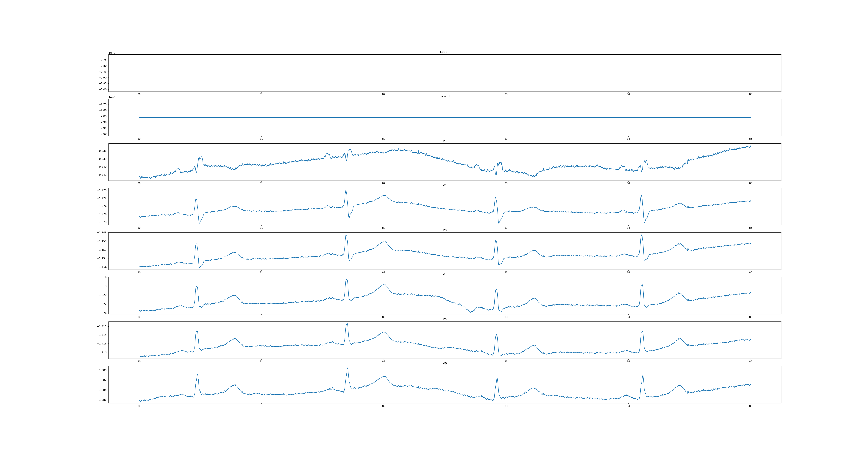Click the 1e-7 exponent label above Lead I
The height and width of the screenshot is (453, 868).
112,53
